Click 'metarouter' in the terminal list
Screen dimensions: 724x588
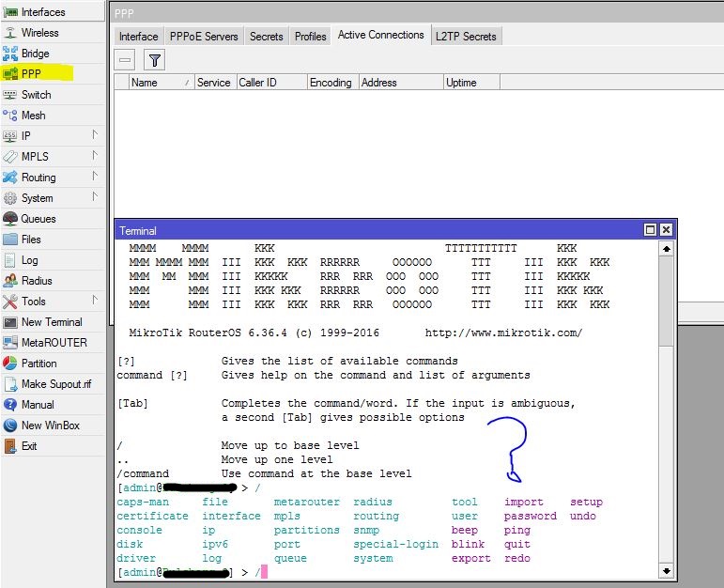coord(306,503)
